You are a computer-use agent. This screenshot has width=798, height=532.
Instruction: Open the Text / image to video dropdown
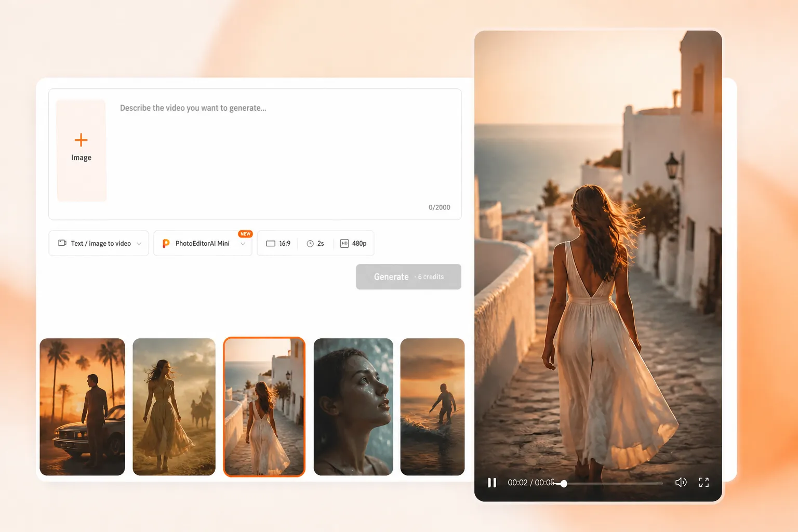(x=99, y=243)
